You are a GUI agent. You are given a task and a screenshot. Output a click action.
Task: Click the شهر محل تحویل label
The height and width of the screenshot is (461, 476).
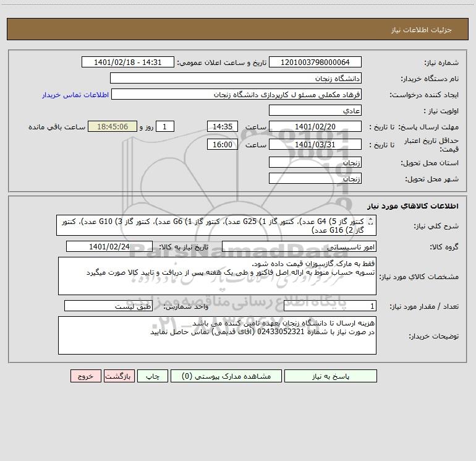click(431, 179)
